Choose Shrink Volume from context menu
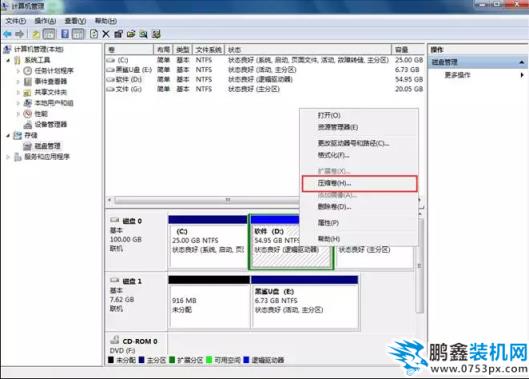 click(360, 184)
